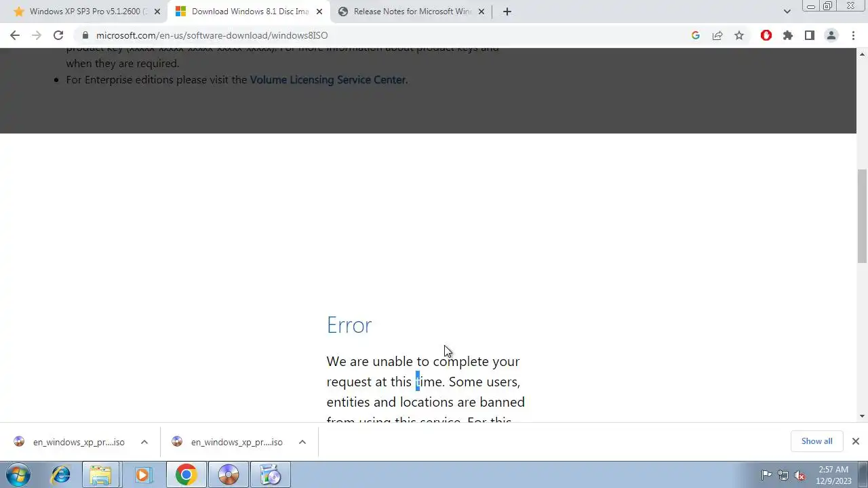Close the downloads bar
868x488 pixels.
coord(856,441)
